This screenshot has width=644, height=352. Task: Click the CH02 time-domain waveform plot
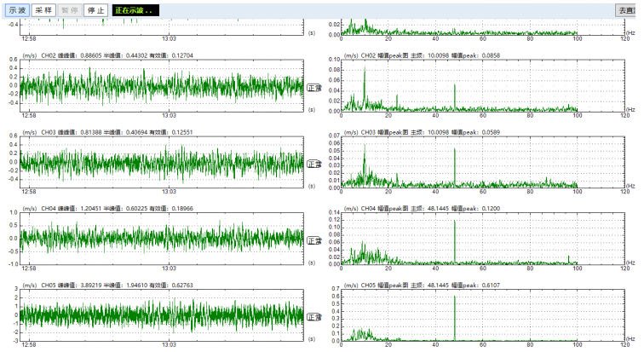coord(162,85)
